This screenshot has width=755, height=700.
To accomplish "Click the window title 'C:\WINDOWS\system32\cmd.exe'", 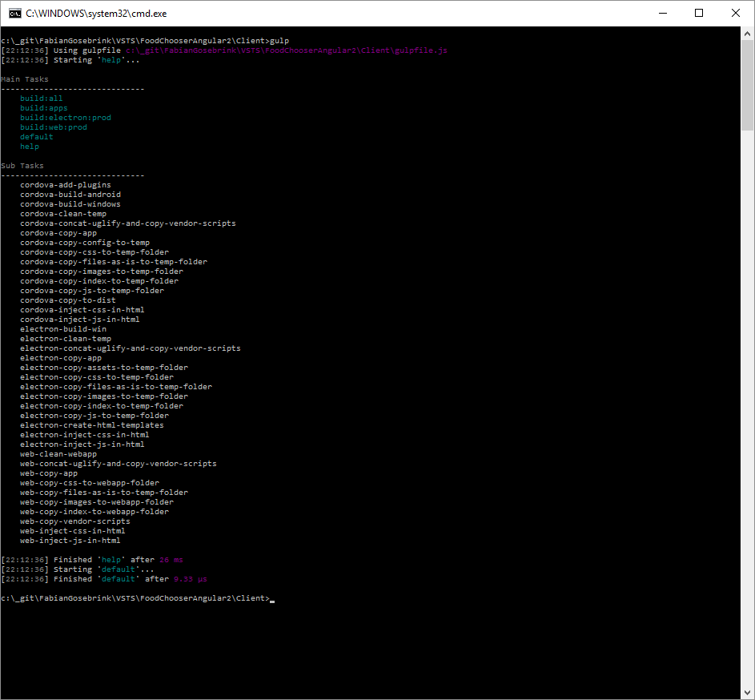I will coord(96,14).
